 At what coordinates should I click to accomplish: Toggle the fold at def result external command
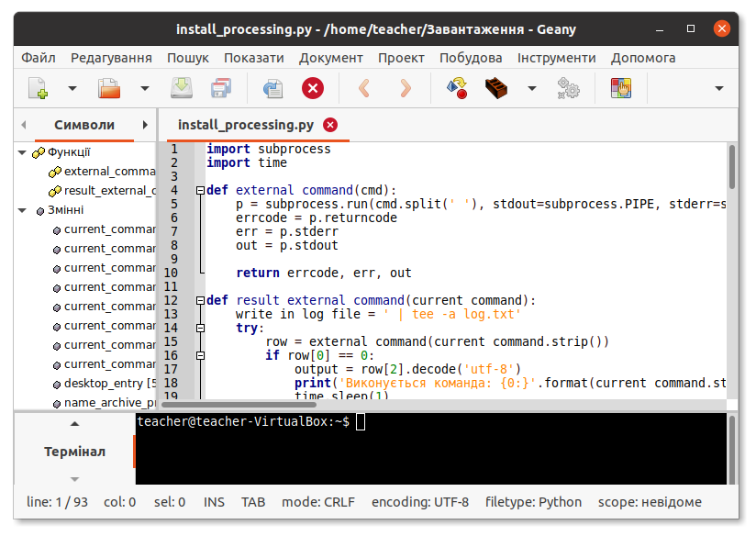pyautogui.click(x=199, y=301)
